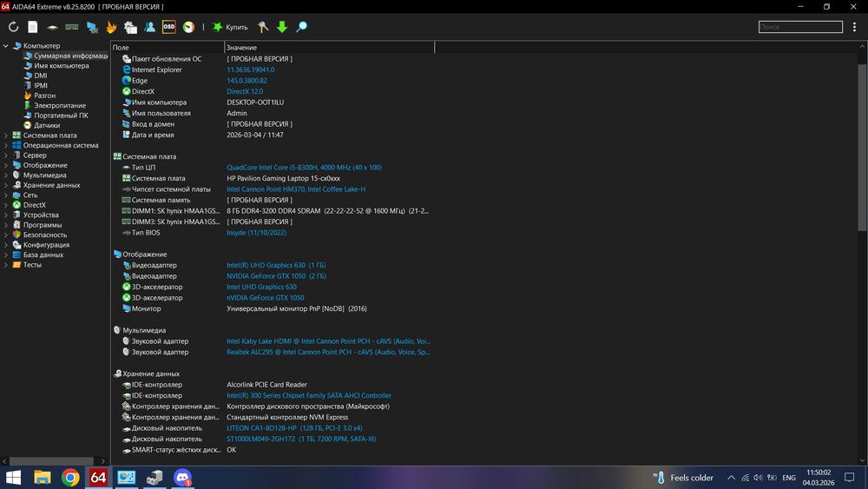This screenshot has height=489, width=868.
Task: Launch disk benchmark from toolbar
Action: pyautogui.click(x=53, y=27)
